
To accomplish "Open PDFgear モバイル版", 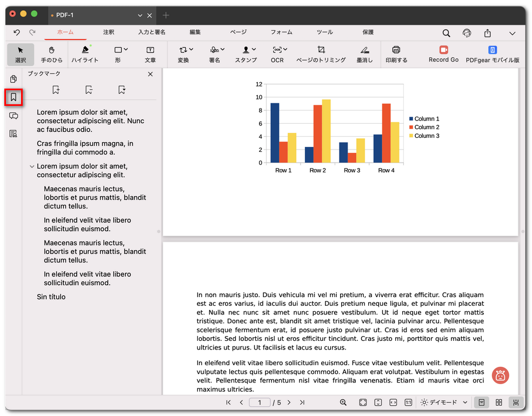I will pos(493,54).
